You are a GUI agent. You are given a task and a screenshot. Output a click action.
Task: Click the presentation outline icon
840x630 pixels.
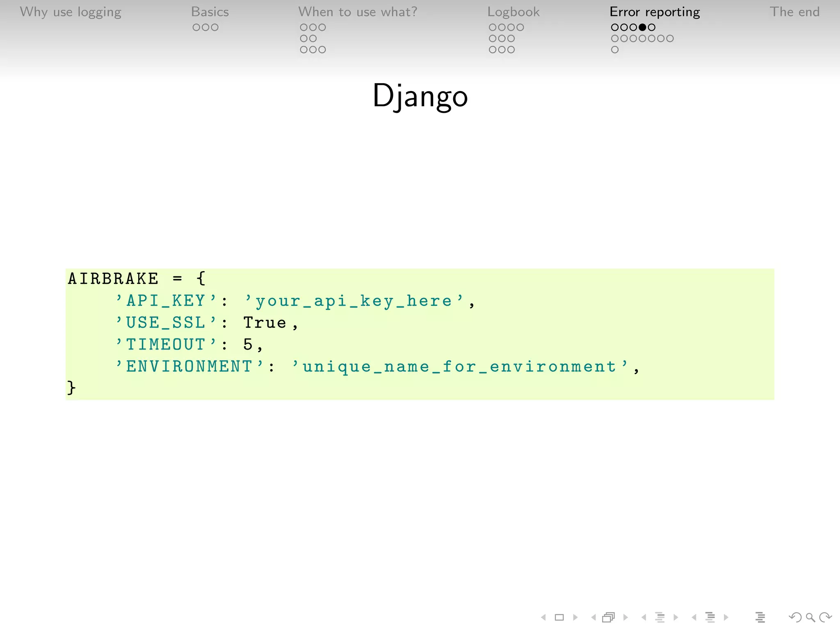[x=760, y=617]
